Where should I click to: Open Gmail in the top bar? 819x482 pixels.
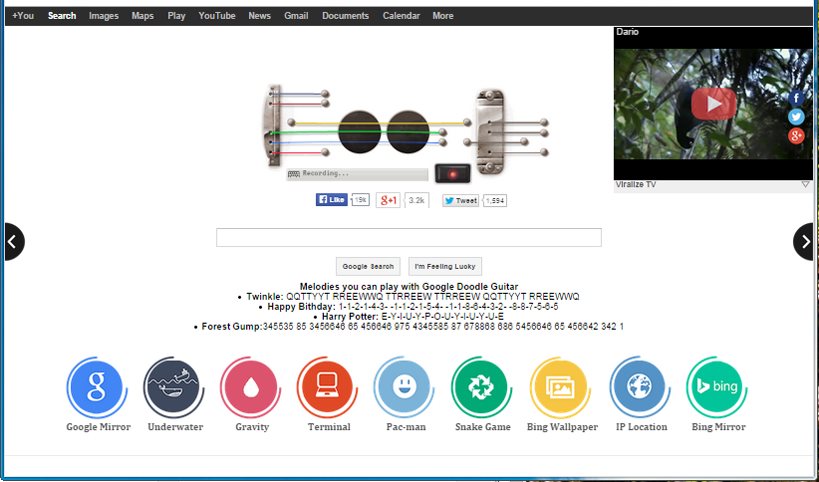point(296,16)
